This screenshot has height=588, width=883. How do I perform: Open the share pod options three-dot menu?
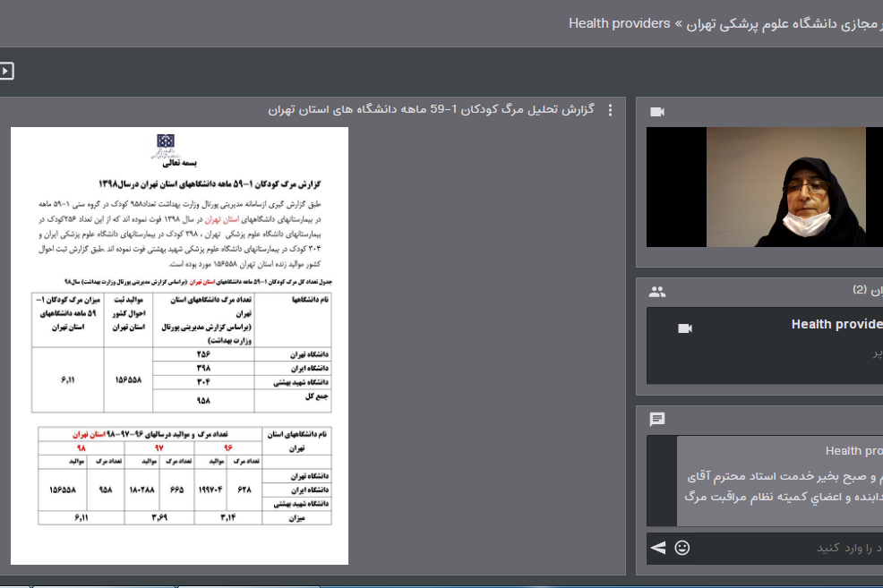[x=611, y=110]
